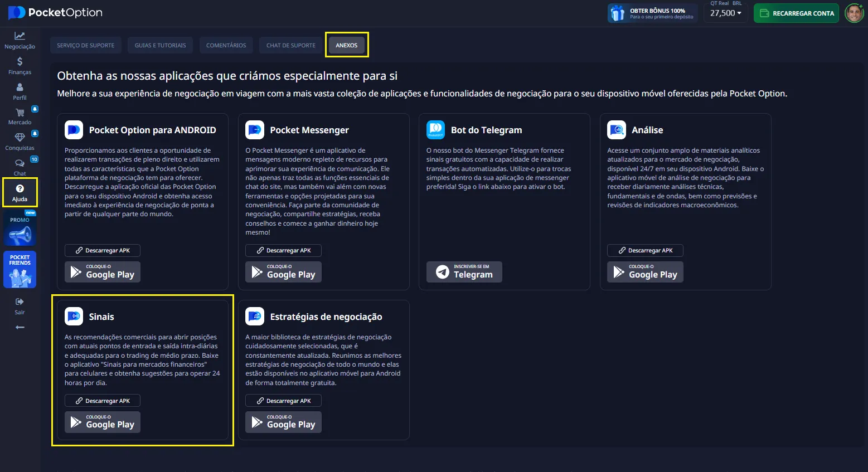Expand the QT Real balance dropdown

[725, 13]
